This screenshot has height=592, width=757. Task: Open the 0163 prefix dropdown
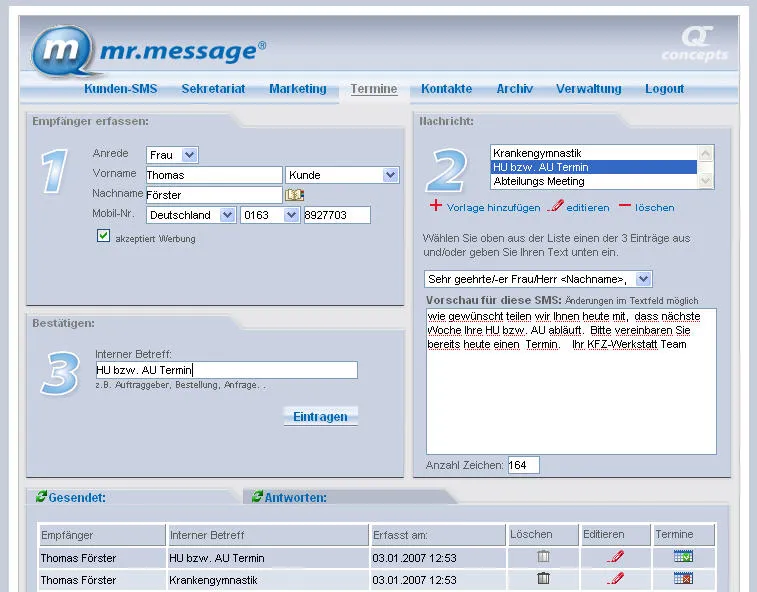pyautogui.click(x=270, y=215)
